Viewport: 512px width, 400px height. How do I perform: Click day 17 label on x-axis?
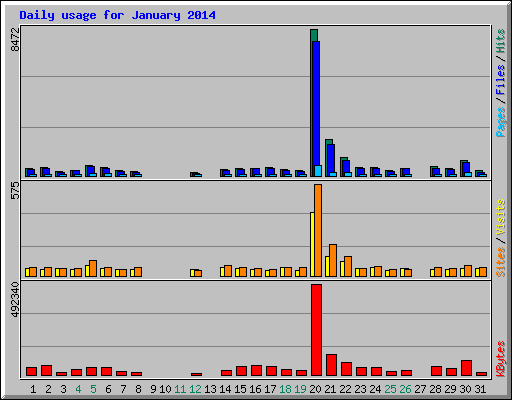(x=270, y=389)
